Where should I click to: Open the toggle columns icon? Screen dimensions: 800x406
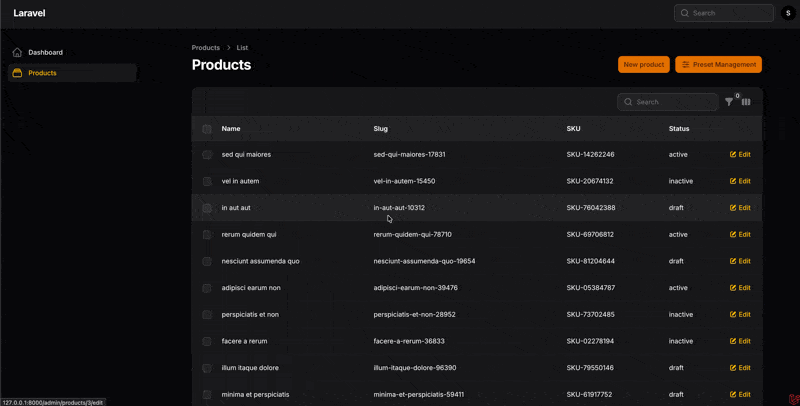click(746, 102)
